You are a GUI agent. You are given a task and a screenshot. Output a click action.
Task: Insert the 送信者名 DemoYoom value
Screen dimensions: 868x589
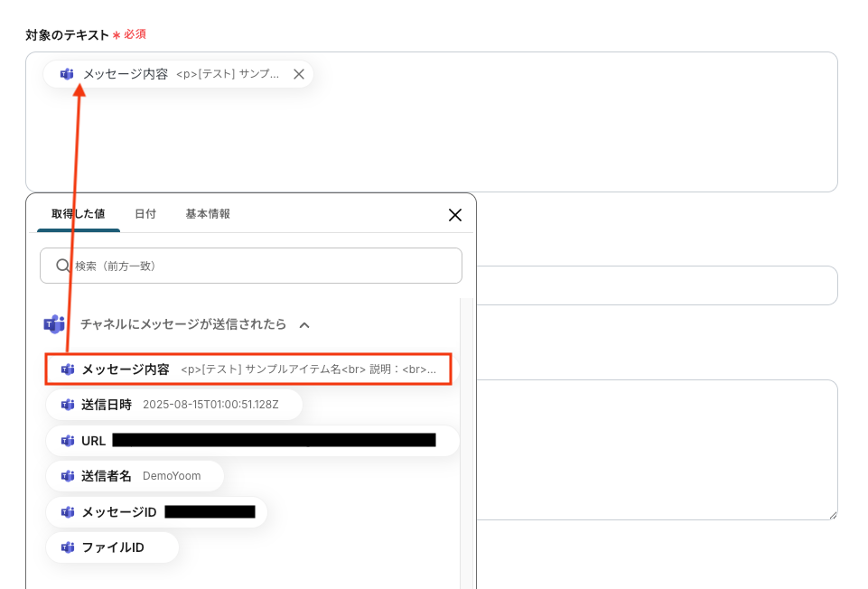click(x=135, y=476)
